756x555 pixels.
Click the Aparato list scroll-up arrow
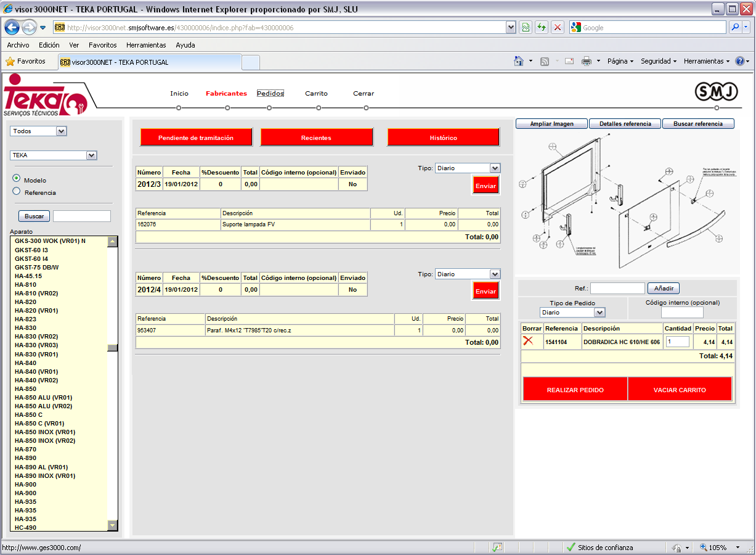pos(112,242)
